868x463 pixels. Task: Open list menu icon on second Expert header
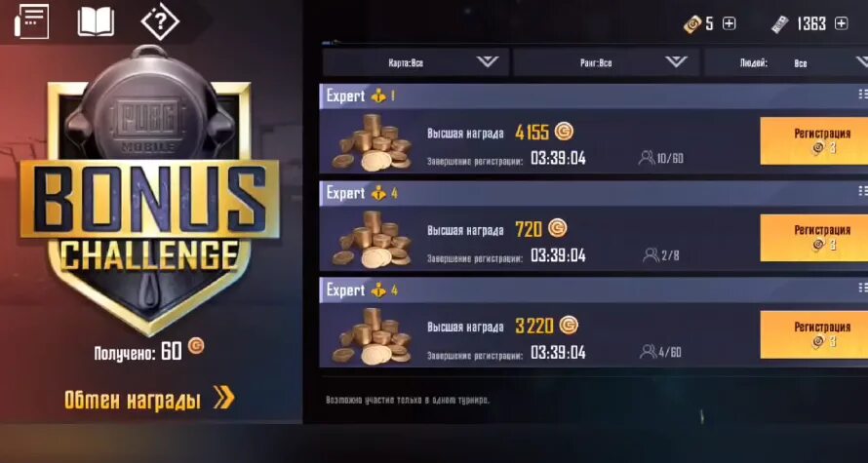[x=862, y=191]
